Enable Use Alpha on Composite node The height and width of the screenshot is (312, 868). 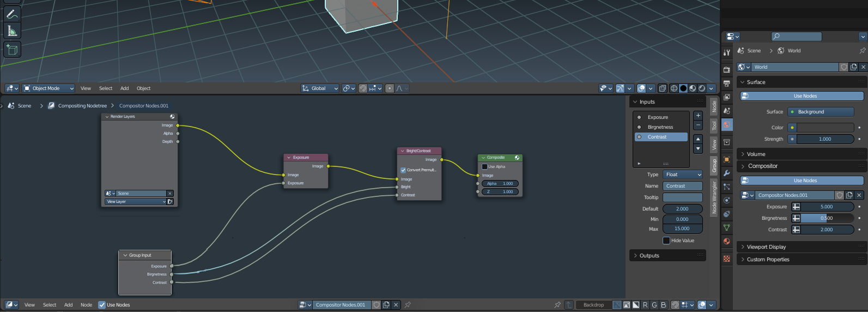point(484,167)
